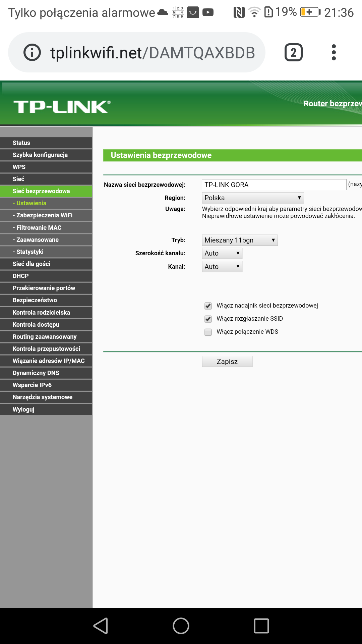
Task: Open Narzędzia systemowe menu
Action: (x=46, y=397)
